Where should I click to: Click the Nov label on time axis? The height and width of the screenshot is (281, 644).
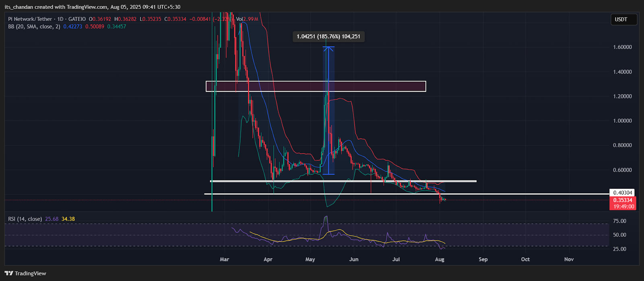[569, 259]
